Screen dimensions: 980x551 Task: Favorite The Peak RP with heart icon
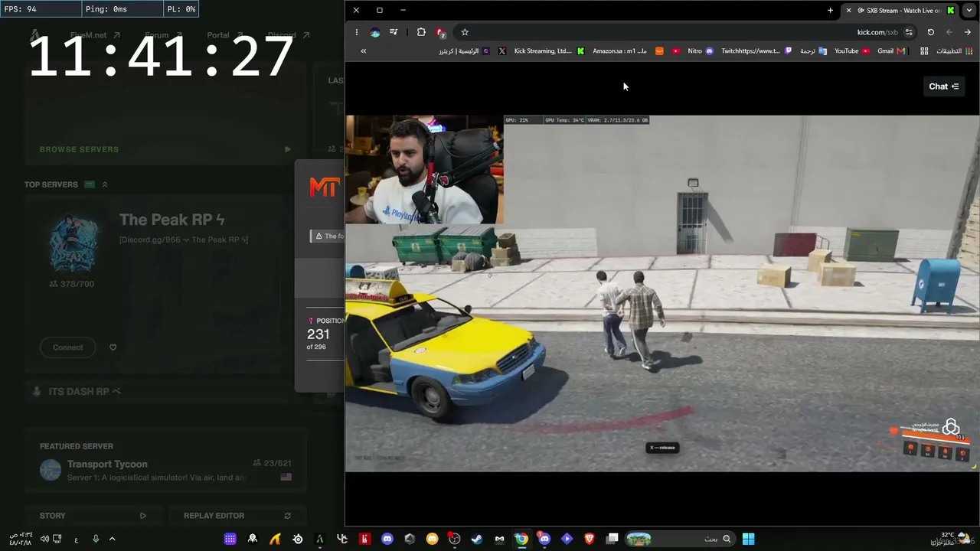(113, 347)
